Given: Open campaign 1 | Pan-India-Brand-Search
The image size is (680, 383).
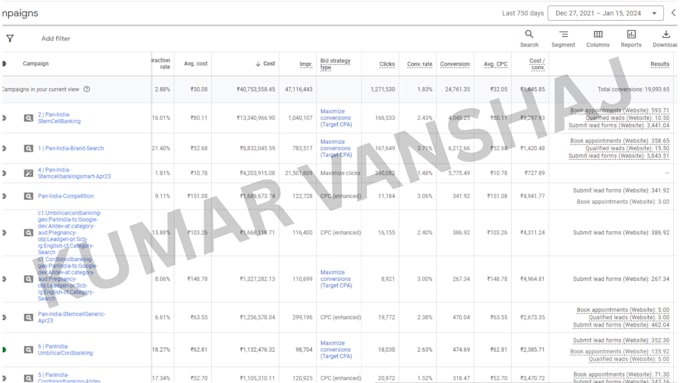Looking at the screenshot, I should (71, 148).
